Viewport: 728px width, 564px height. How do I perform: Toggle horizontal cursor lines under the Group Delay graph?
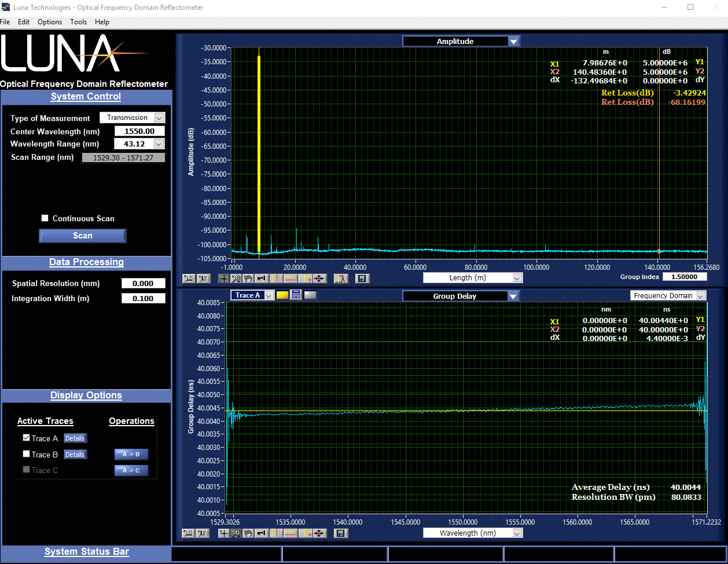290,533
